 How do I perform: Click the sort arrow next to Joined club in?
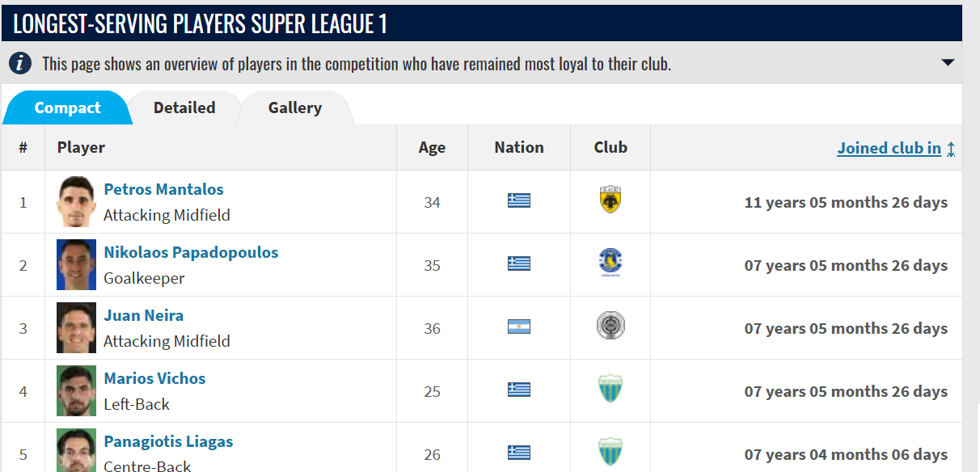point(951,149)
